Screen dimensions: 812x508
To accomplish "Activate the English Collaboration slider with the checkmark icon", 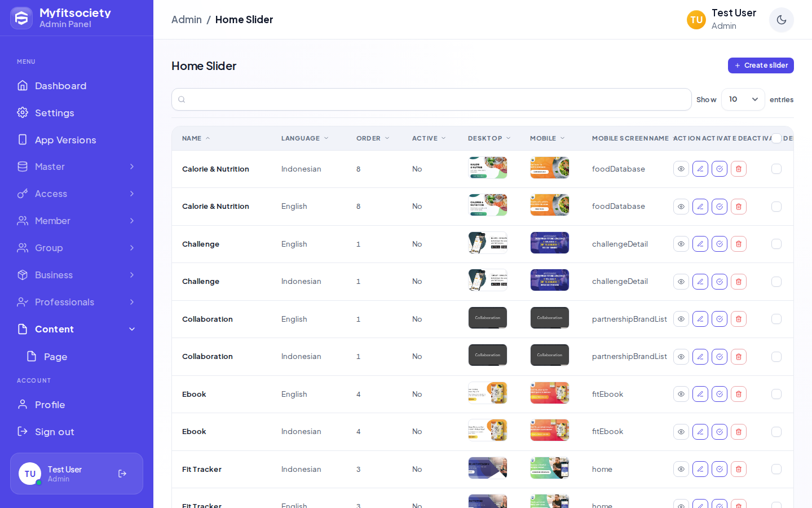I will coord(720,319).
